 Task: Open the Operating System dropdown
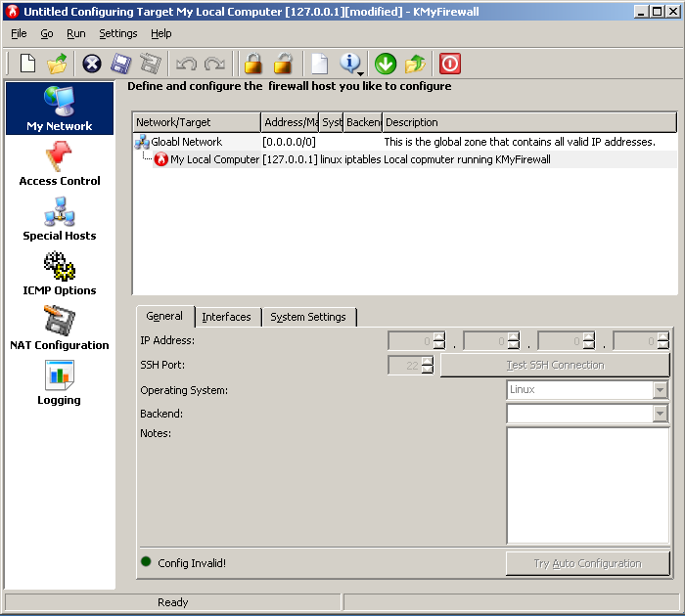(x=587, y=389)
